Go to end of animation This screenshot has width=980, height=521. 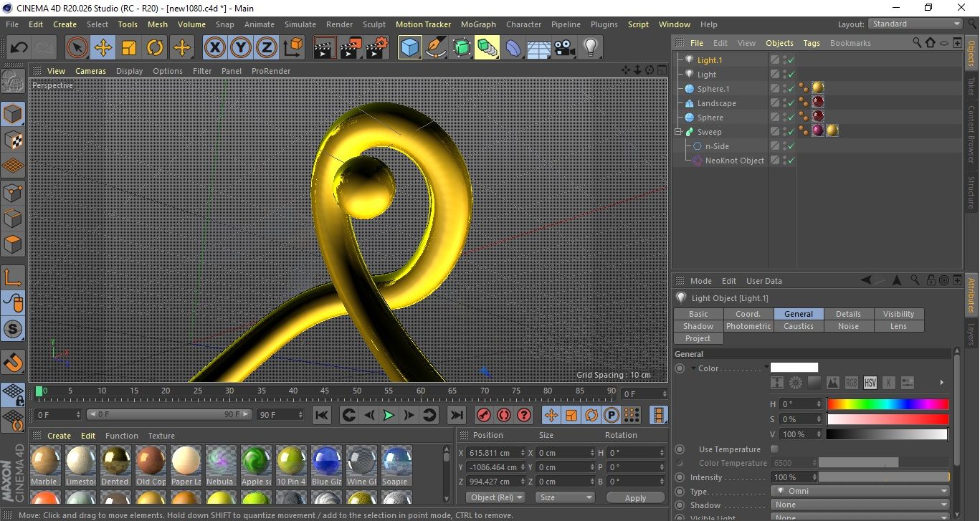(x=456, y=415)
